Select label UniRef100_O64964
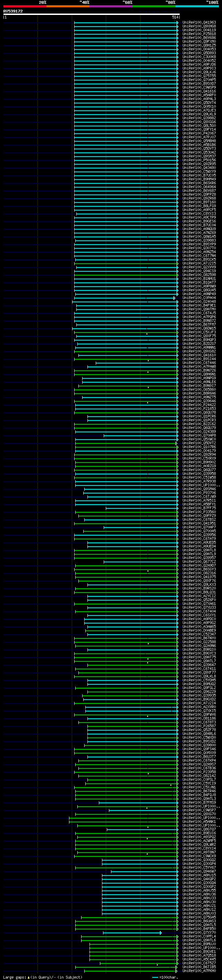 (199, 187)
